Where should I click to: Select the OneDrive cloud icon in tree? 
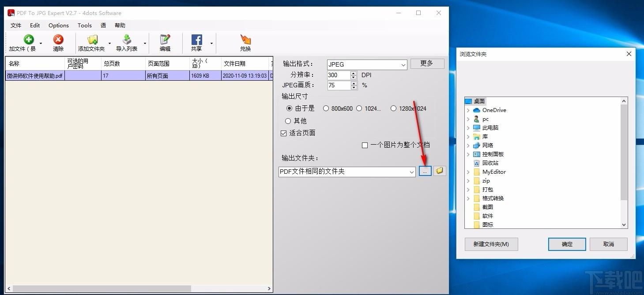coord(476,110)
